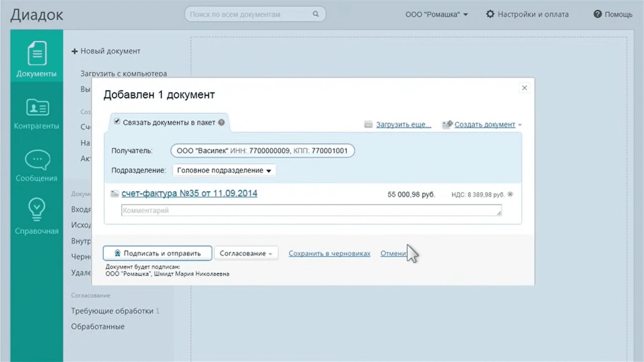
Task: Click the Комментарий text field
Action: pyautogui.click(x=311, y=210)
